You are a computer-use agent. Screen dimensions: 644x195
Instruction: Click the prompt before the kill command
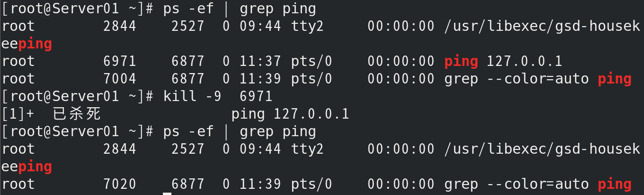click(78, 96)
